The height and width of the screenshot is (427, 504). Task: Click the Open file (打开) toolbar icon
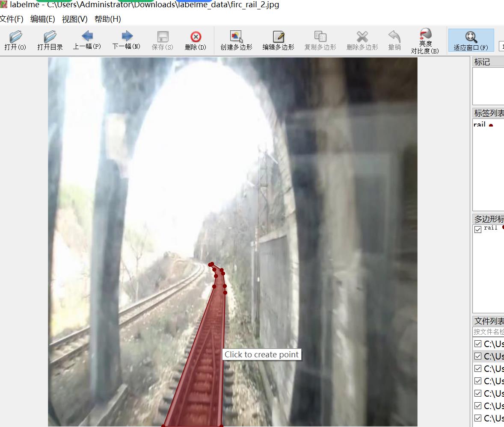pyautogui.click(x=15, y=41)
